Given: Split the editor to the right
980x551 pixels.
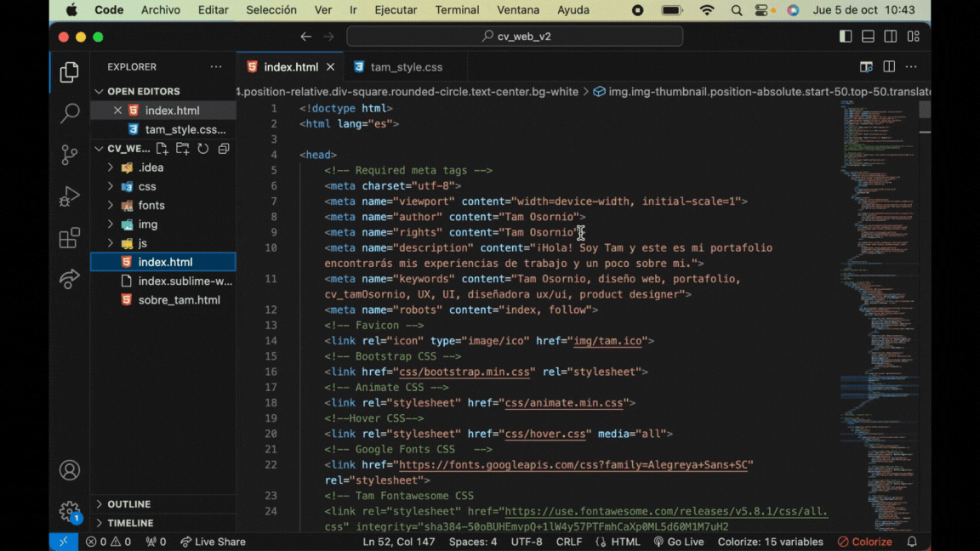Looking at the screenshot, I should coord(889,67).
